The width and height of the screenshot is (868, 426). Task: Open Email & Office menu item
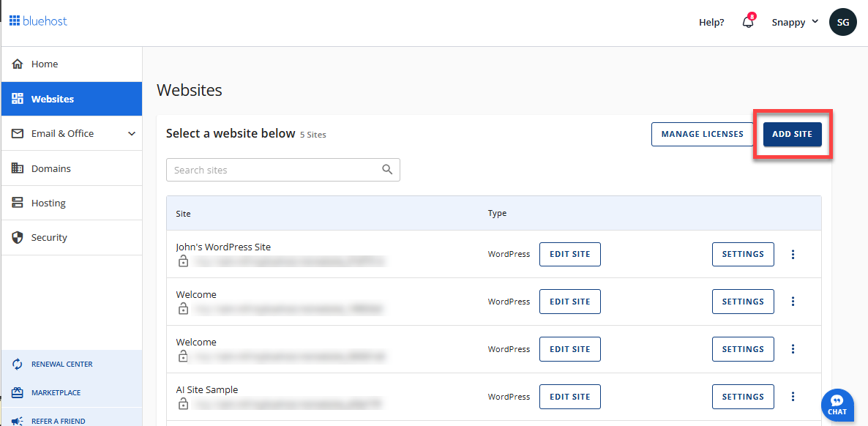click(72, 133)
